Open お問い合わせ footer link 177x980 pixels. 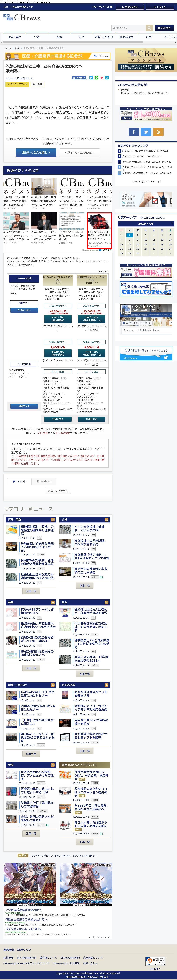(90, 963)
